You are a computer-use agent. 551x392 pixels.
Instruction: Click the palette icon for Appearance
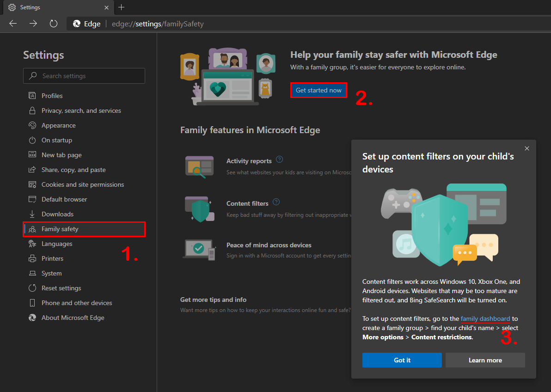[x=32, y=125]
